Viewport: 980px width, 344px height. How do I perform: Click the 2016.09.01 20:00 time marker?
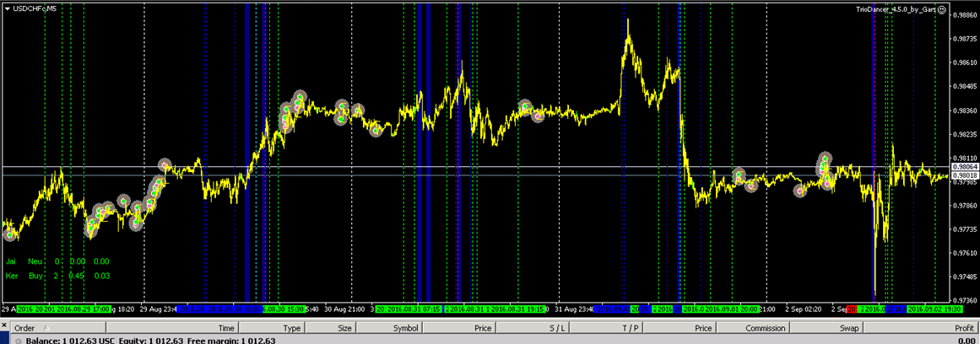(x=731, y=309)
